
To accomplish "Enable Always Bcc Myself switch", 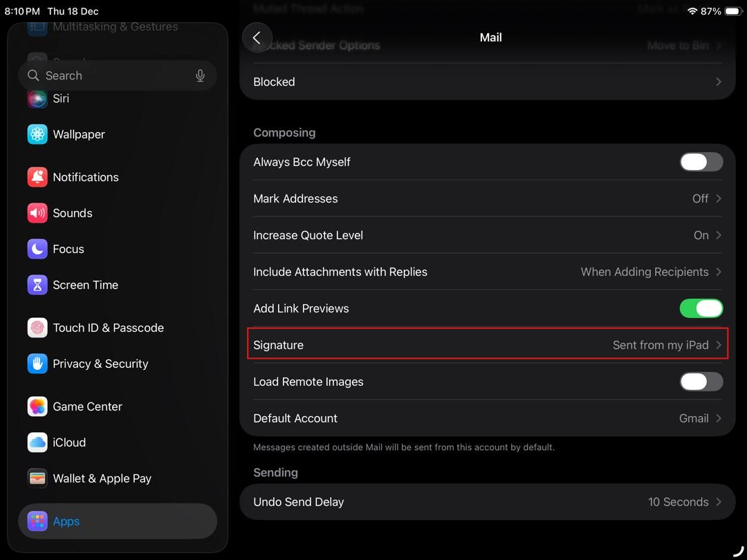I will click(701, 162).
